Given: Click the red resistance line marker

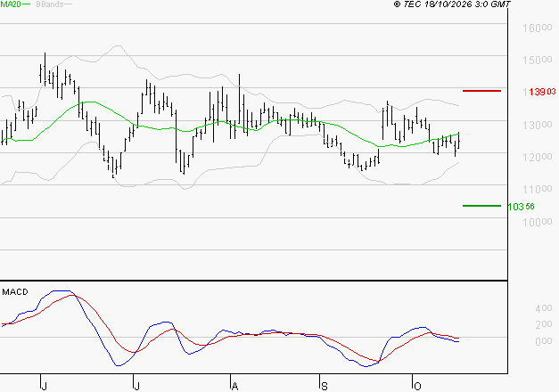Looking at the screenshot, I should coord(481,91).
